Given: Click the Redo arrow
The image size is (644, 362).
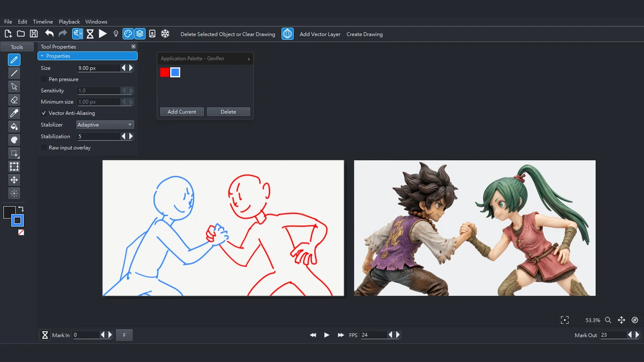Looking at the screenshot, I should coord(63,34).
